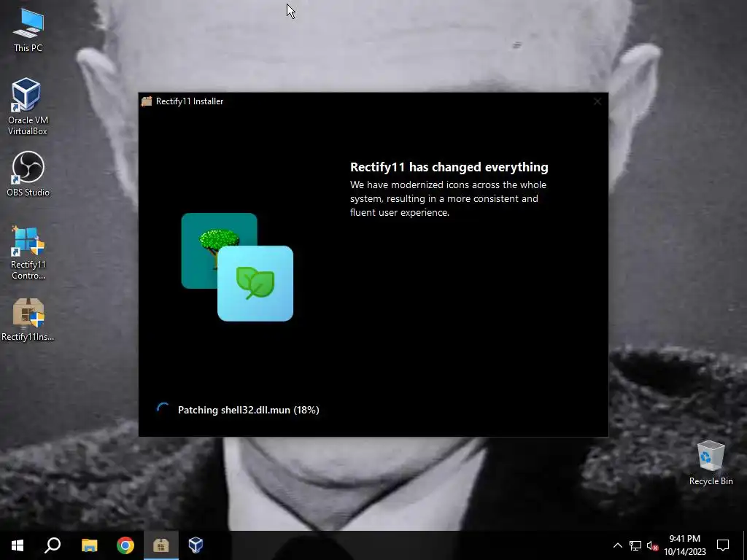
Task: Click the old tree icon tile
Action: coord(219,251)
